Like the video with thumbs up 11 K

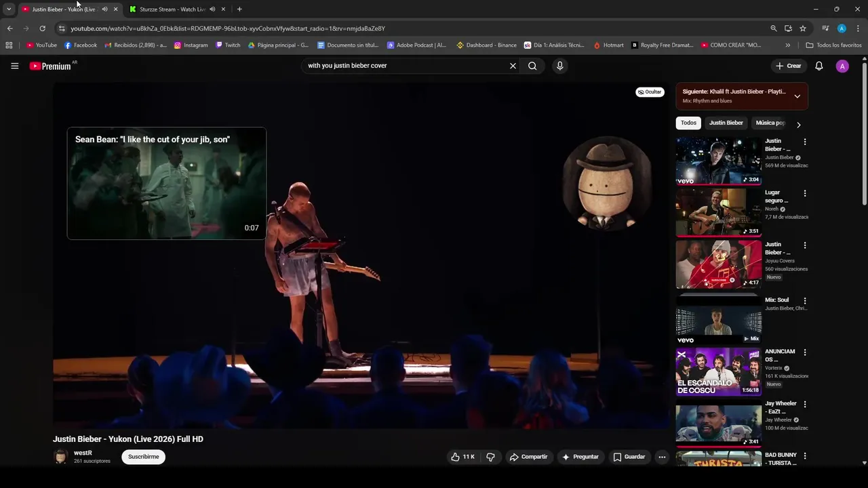coord(462,457)
